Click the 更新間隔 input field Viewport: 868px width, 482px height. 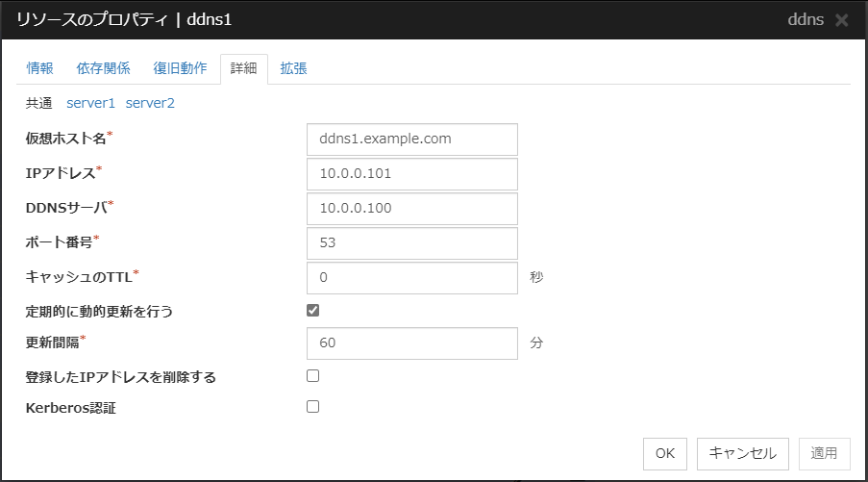click(411, 343)
